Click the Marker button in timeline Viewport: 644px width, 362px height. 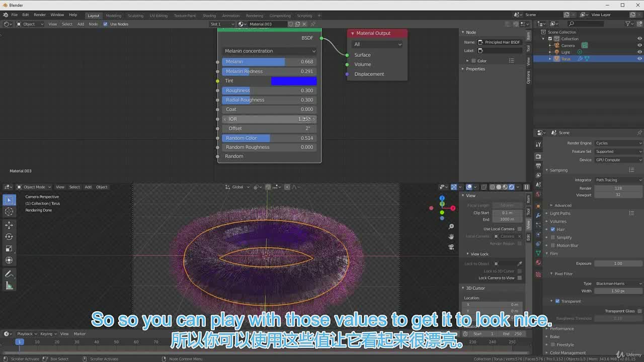pyautogui.click(x=79, y=334)
